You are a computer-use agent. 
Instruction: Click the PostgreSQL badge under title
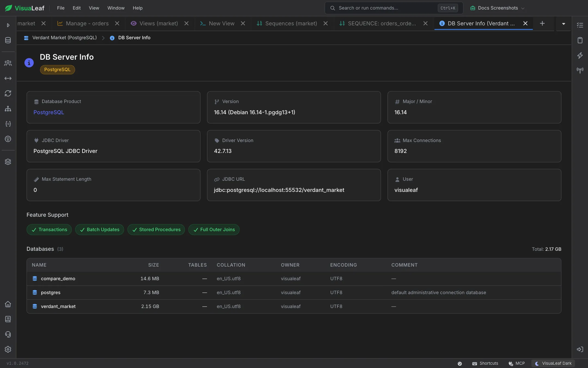click(57, 70)
